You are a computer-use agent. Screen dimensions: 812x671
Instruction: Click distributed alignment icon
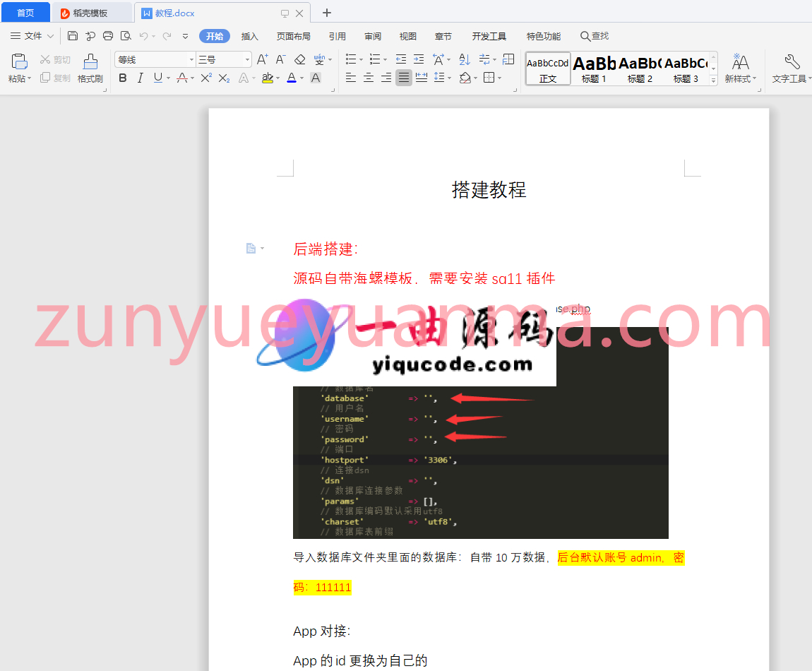click(422, 78)
